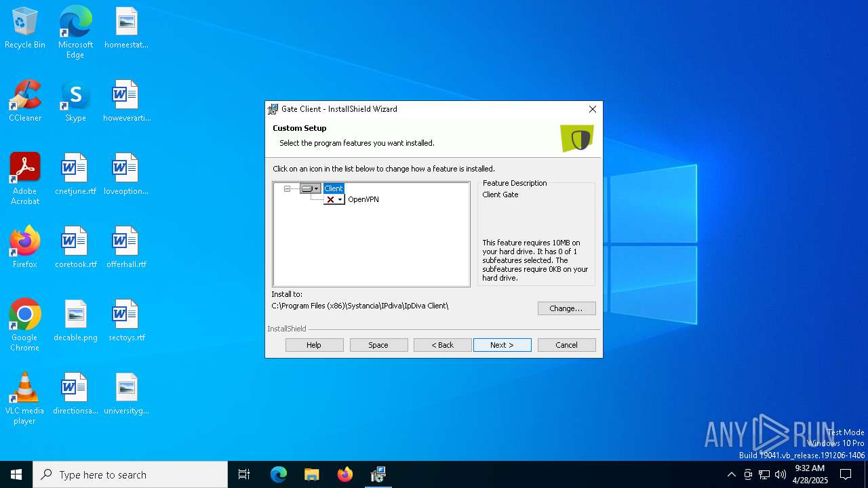Select the homeestat image file icon
Image resolution: width=868 pixels, height=488 pixels.
126,29
